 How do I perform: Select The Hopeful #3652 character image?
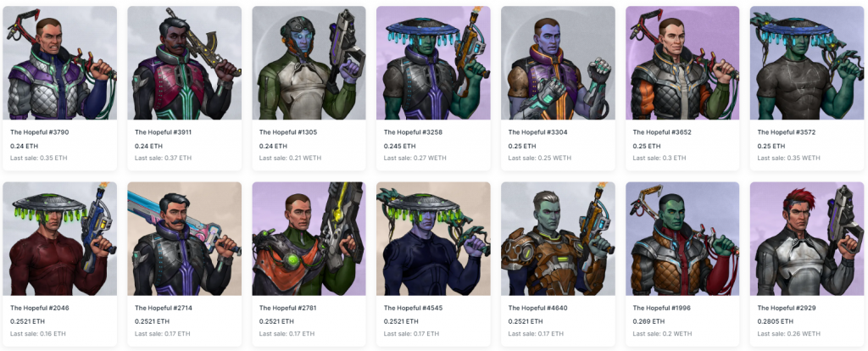(682, 63)
